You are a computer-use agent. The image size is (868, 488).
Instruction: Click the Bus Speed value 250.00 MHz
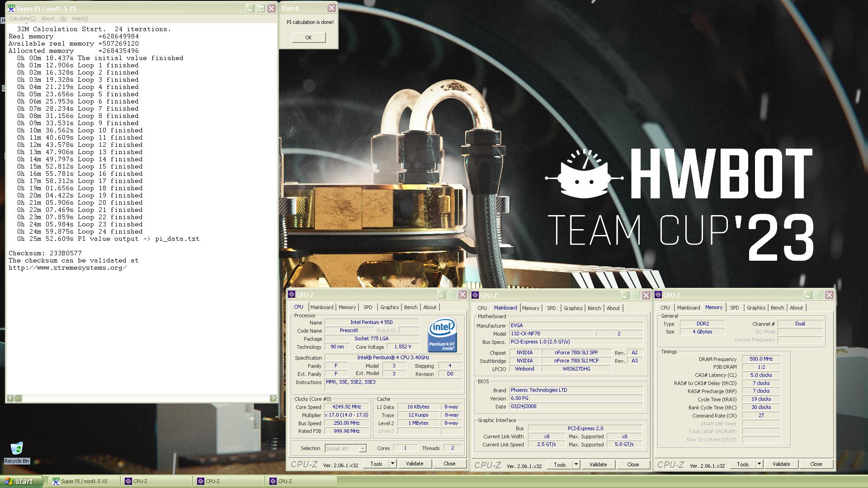pos(347,423)
